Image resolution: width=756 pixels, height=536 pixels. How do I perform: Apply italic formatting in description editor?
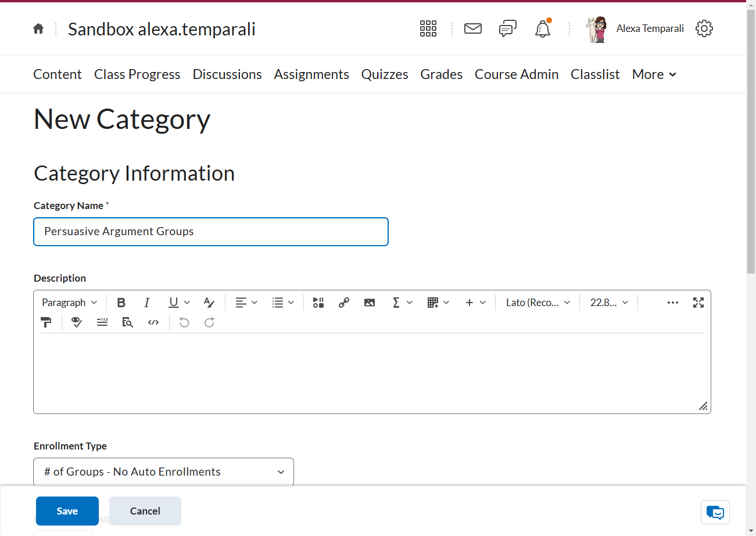[x=147, y=303]
